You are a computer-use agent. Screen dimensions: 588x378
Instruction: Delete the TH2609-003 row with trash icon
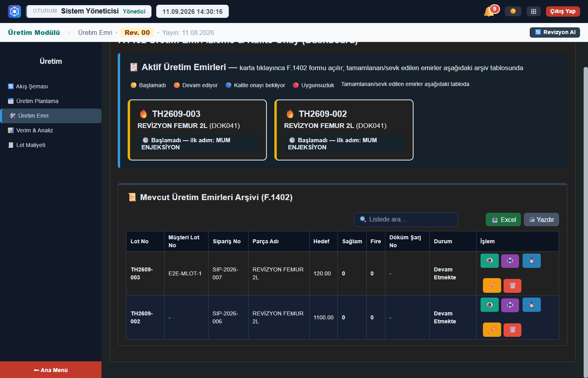[x=513, y=286]
